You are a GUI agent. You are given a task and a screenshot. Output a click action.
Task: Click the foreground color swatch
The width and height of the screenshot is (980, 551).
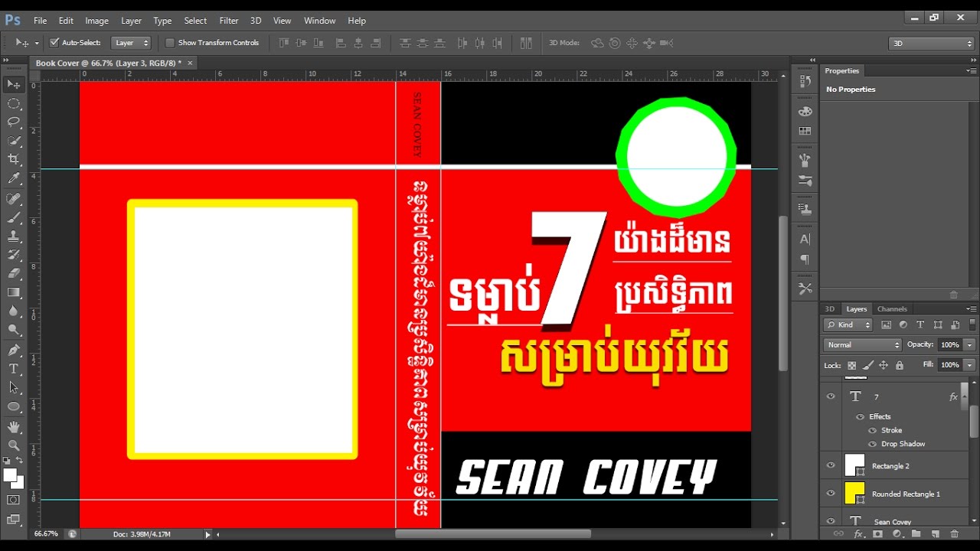tap(10, 475)
